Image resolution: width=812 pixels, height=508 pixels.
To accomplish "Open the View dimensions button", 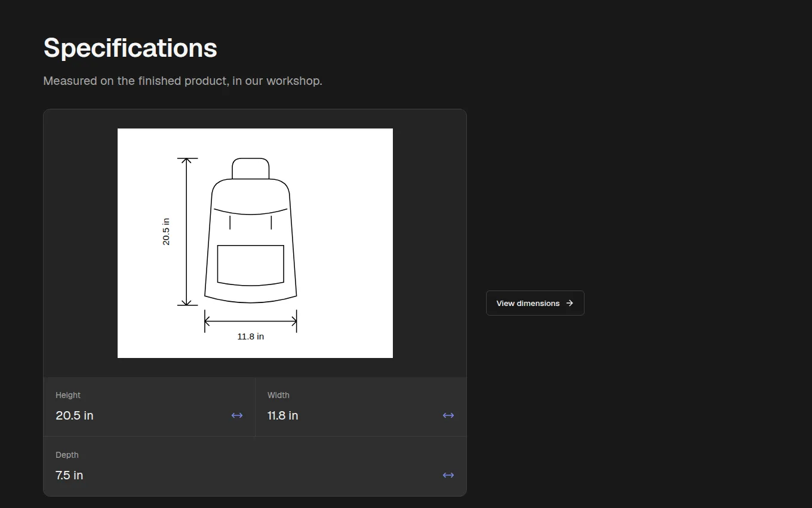I will [535, 303].
